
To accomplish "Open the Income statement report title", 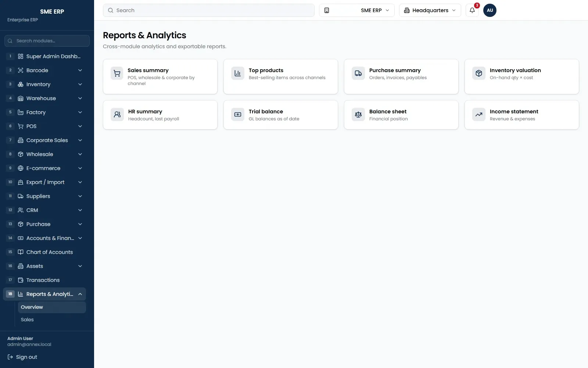I will pyautogui.click(x=514, y=112).
